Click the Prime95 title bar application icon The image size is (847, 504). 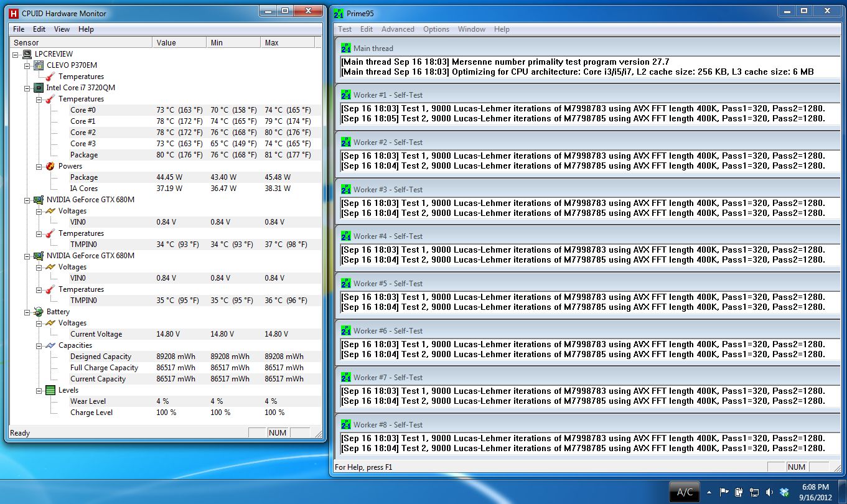click(x=339, y=13)
